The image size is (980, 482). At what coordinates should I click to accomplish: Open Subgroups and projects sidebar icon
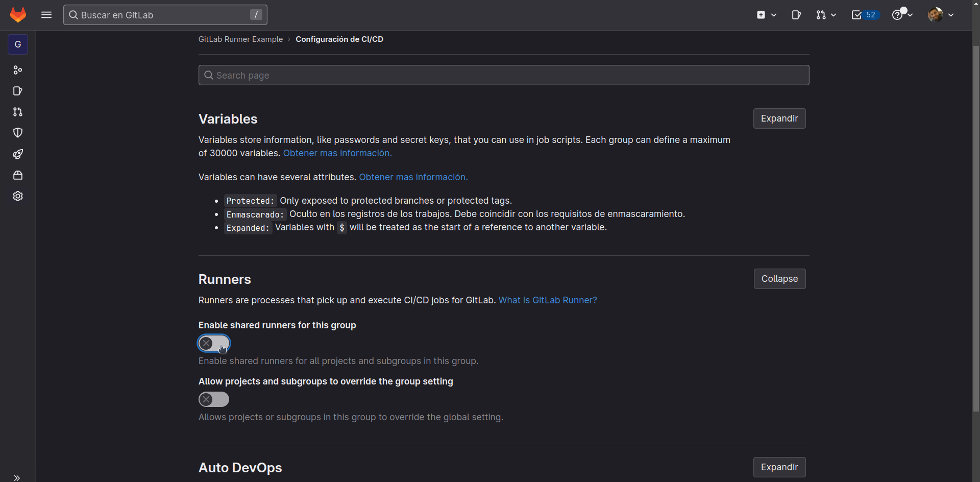click(18, 70)
